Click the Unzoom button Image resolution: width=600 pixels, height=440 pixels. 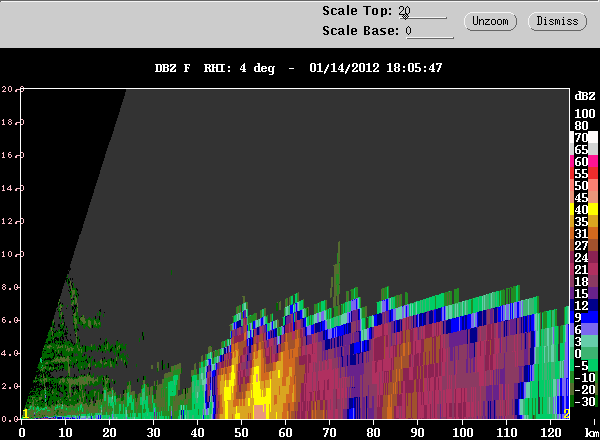point(490,21)
